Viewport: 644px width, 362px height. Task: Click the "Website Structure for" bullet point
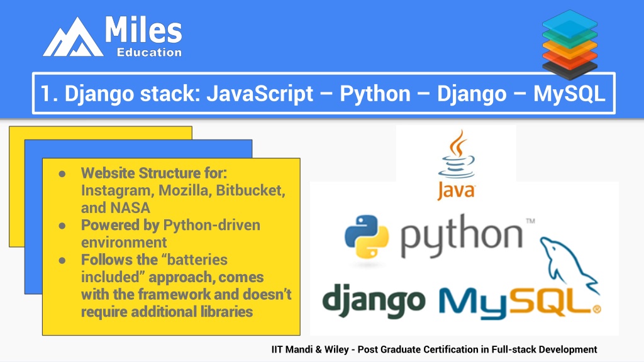pyautogui.click(x=183, y=190)
